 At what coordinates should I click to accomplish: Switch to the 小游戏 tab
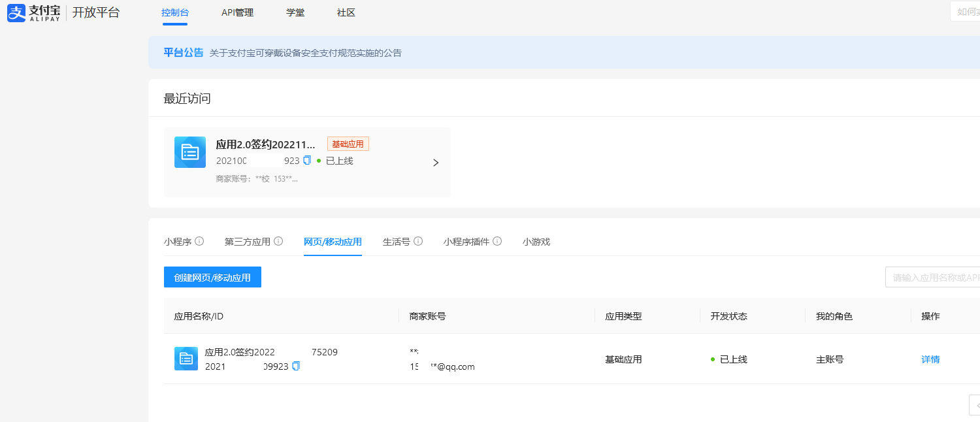coord(536,242)
